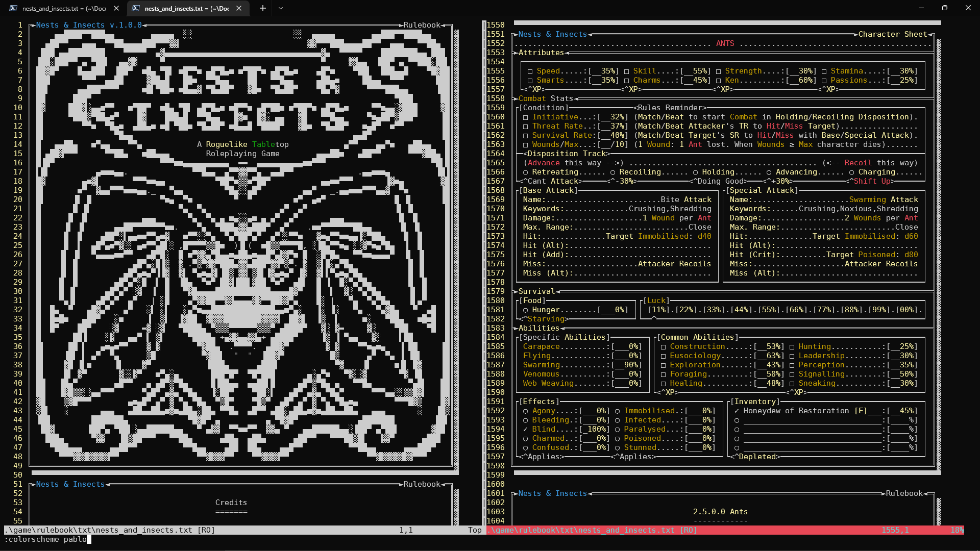Tick the Initiative condition checkbox
Viewport: 980px width, 551px height.
click(x=525, y=117)
